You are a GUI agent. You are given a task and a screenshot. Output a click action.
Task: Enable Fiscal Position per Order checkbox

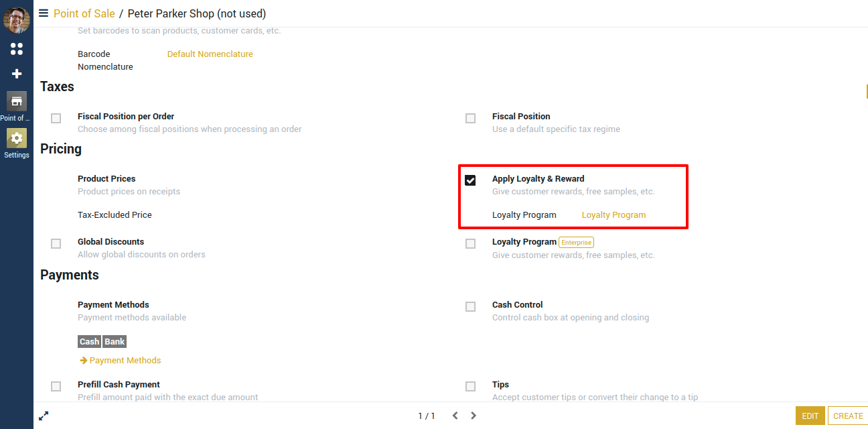click(x=56, y=118)
